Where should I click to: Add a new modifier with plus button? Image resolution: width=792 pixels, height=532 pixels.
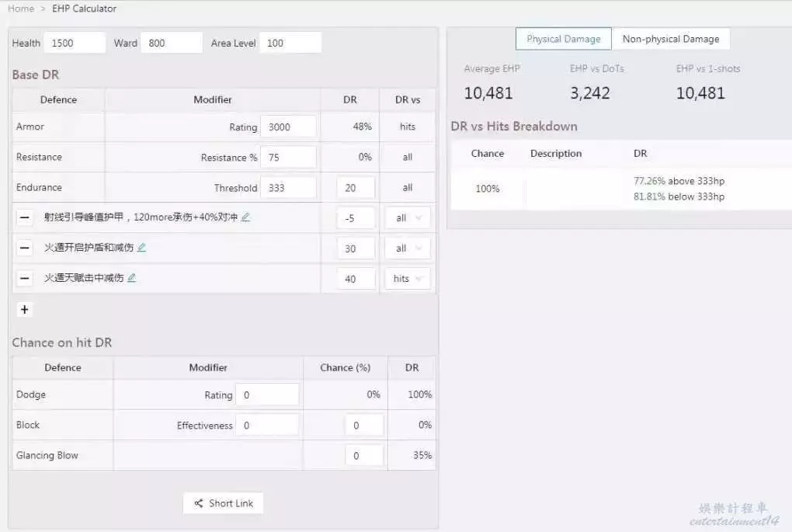tap(25, 310)
